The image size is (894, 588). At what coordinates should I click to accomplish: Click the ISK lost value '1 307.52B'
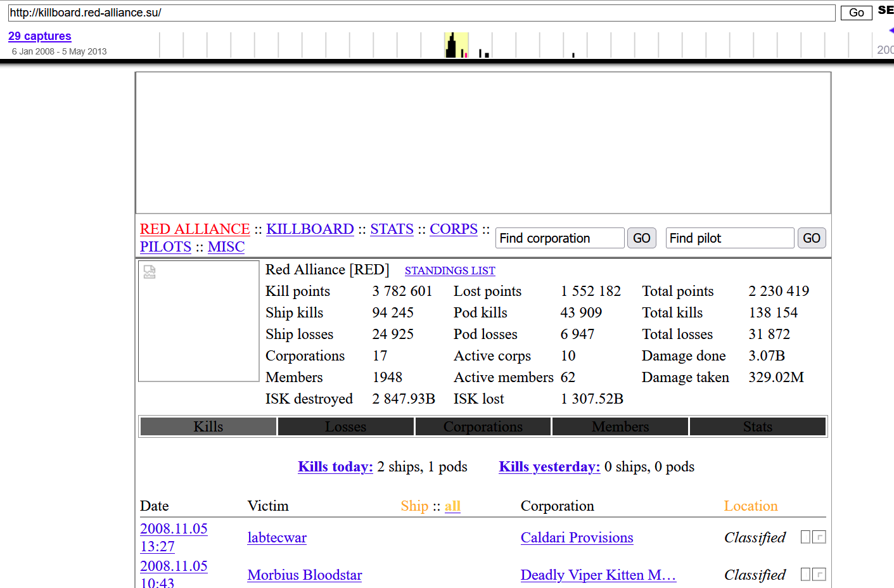pos(592,399)
